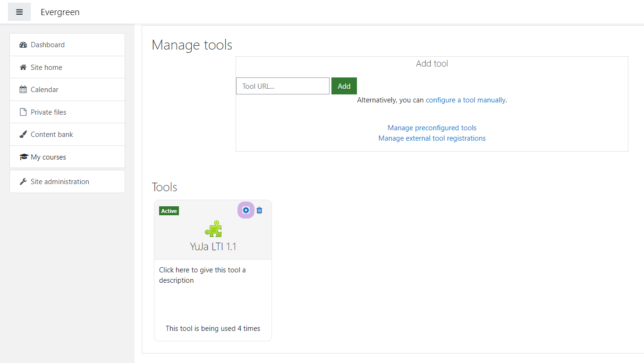644x363 pixels.
Task: Focus the Tool URL input field
Action: 283,86
